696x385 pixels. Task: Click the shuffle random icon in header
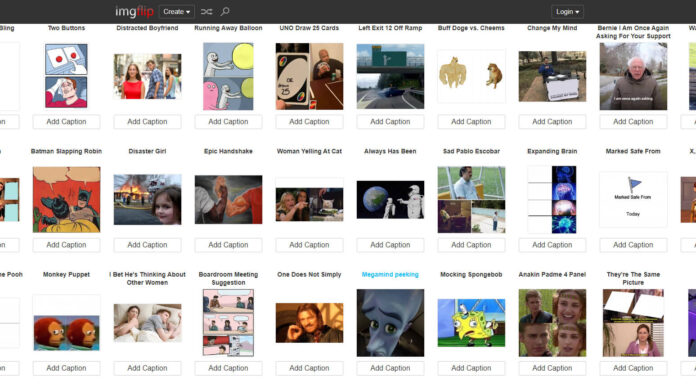pyautogui.click(x=206, y=12)
